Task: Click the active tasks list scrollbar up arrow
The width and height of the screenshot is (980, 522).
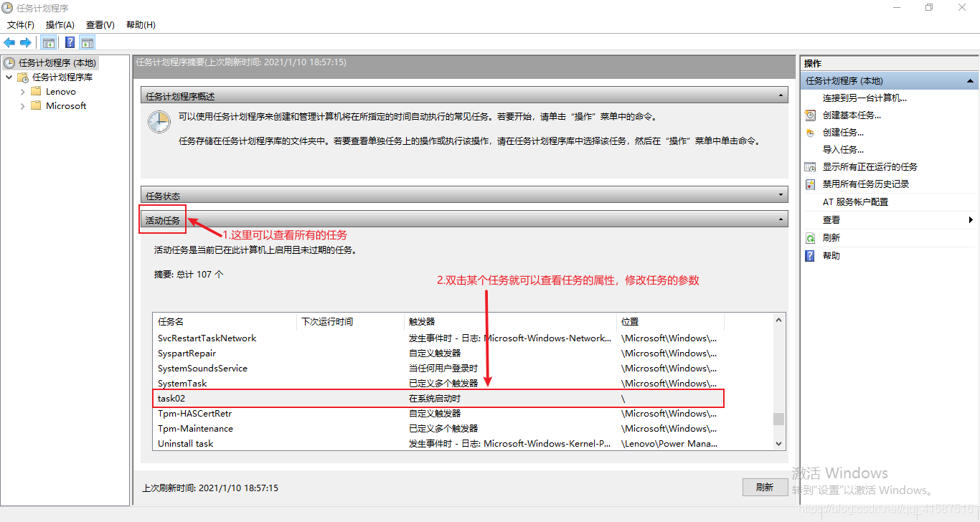Action: point(779,320)
